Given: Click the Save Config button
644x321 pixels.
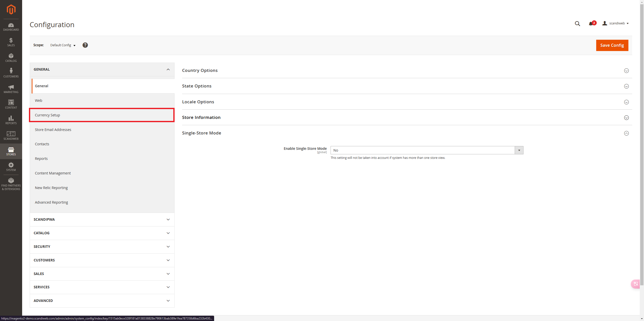Looking at the screenshot, I should (x=612, y=45).
